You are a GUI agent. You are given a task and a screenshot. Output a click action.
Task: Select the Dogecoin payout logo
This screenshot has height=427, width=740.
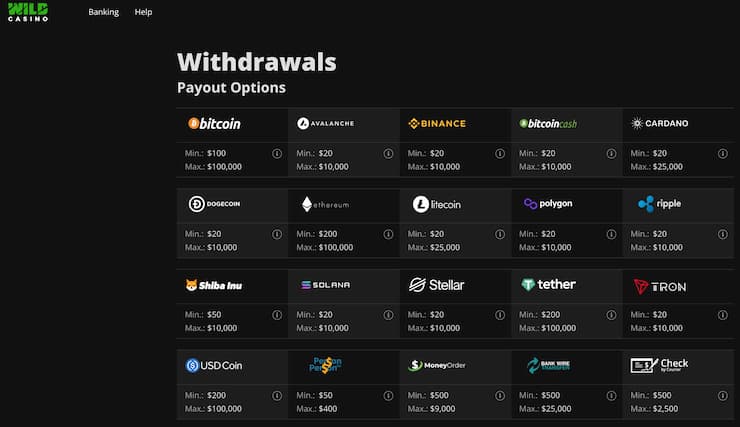point(214,204)
